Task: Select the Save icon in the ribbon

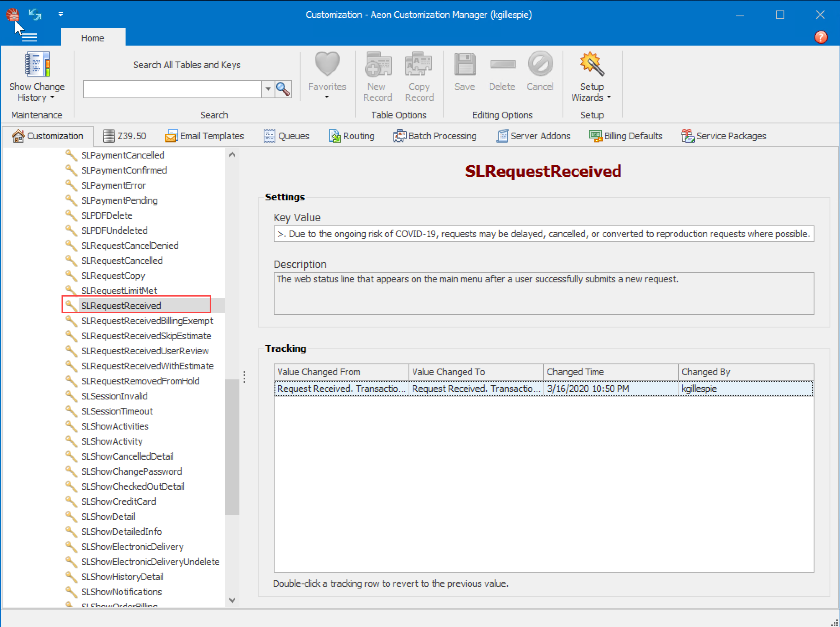Action: (465, 64)
